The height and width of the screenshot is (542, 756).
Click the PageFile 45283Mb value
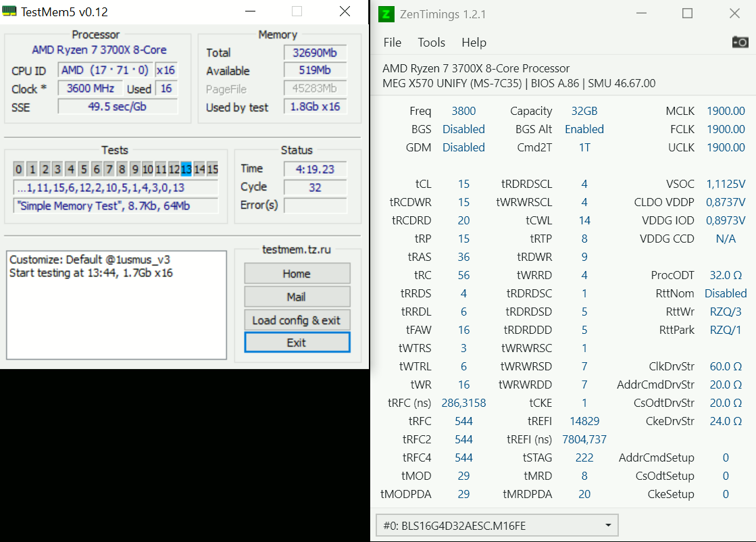pyautogui.click(x=316, y=89)
